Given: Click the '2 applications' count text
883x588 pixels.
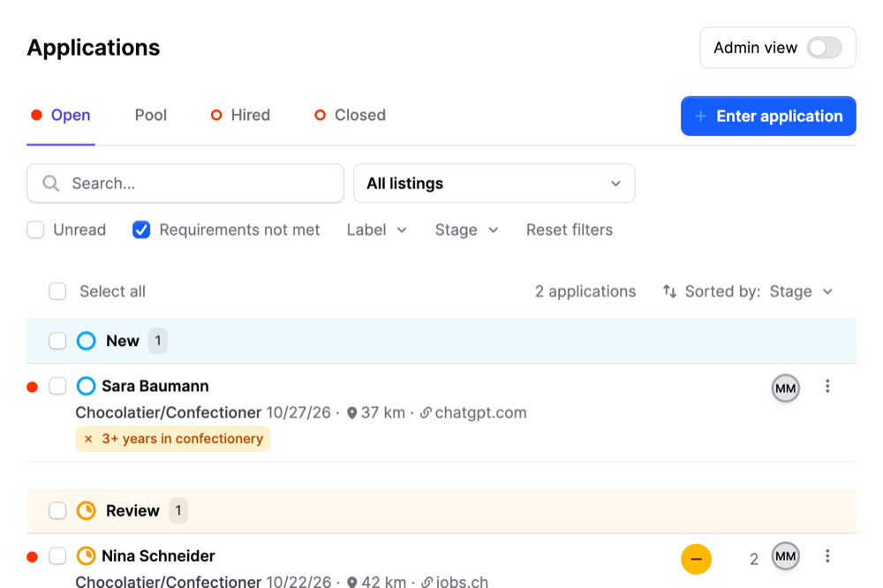Looking at the screenshot, I should click(x=585, y=291).
